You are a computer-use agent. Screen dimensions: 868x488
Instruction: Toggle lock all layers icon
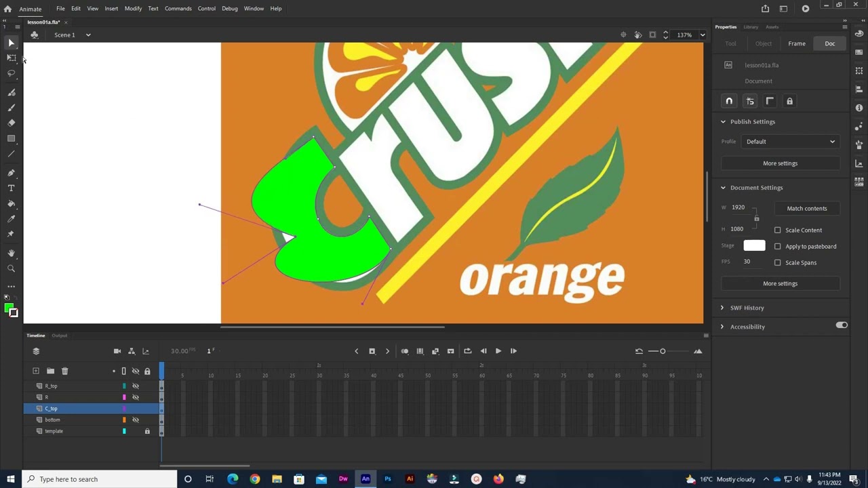(x=147, y=371)
